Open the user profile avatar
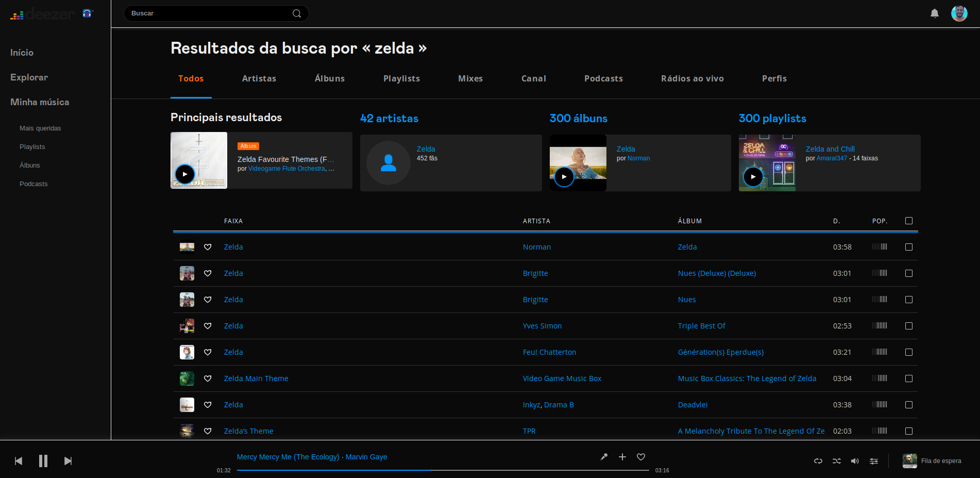This screenshot has height=478, width=980. (959, 13)
